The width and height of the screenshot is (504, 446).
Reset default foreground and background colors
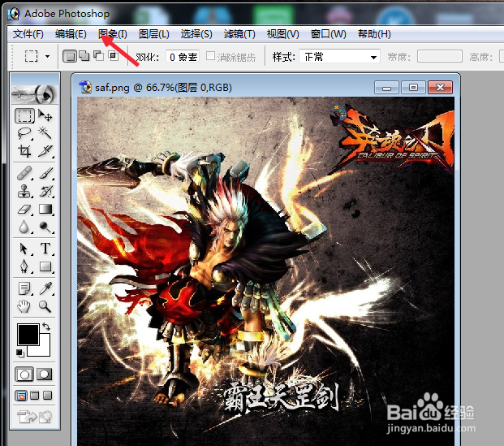pos(20,353)
